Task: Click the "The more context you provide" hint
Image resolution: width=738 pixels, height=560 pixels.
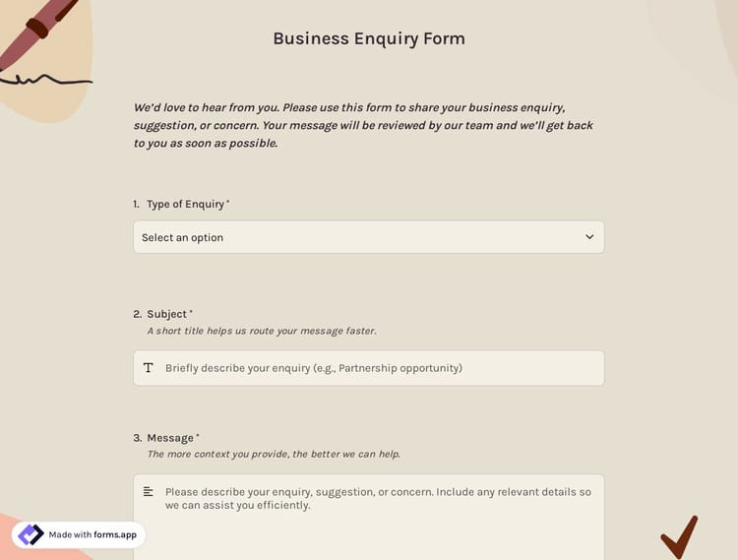Action: click(x=273, y=454)
